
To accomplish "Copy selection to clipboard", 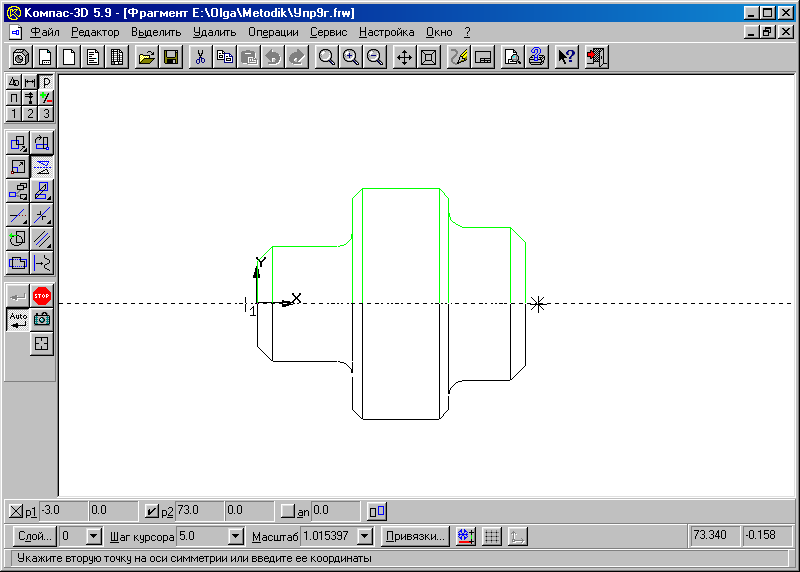I will [x=224, y=57].
